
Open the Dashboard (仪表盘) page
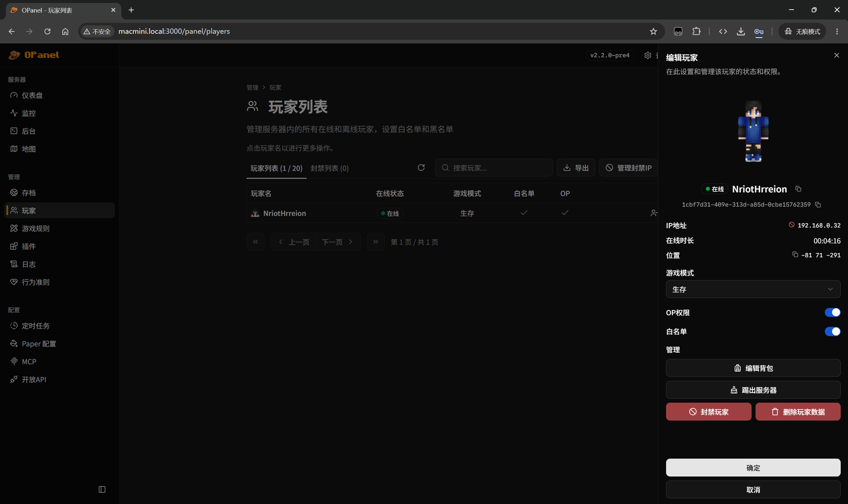tap(59, 95)
